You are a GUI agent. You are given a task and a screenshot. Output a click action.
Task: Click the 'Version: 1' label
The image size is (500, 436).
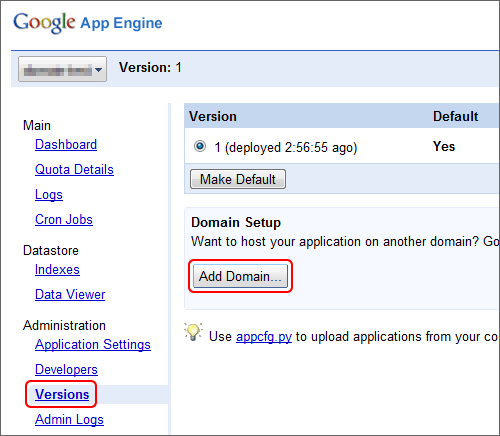click(x=150, y=68)
